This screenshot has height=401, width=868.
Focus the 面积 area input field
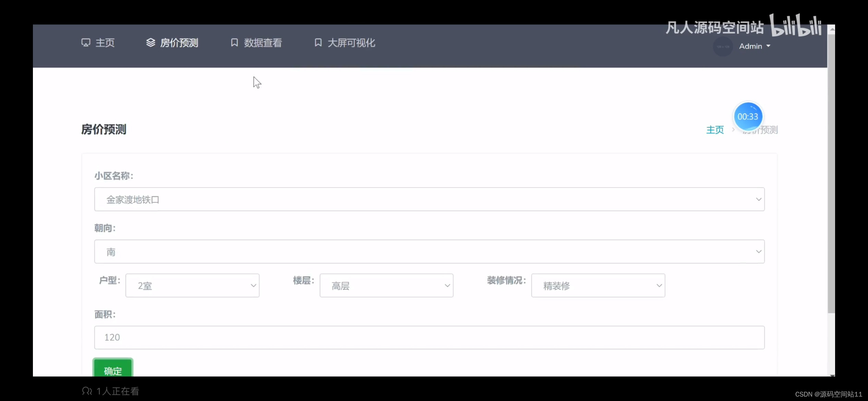(x=429, y=338)
